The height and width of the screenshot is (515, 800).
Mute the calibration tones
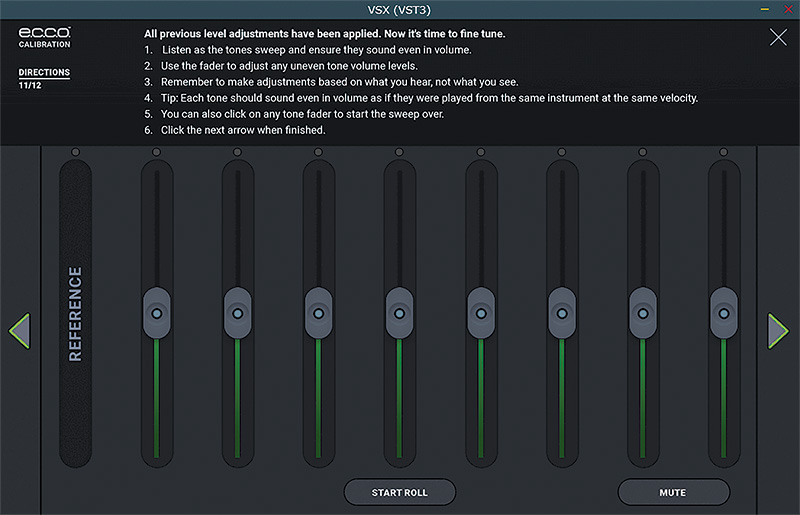click(x=673, y=492)
